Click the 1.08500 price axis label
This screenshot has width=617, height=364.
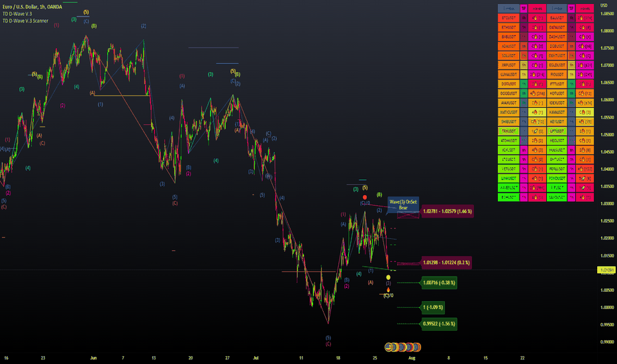[x=607, y=13]
